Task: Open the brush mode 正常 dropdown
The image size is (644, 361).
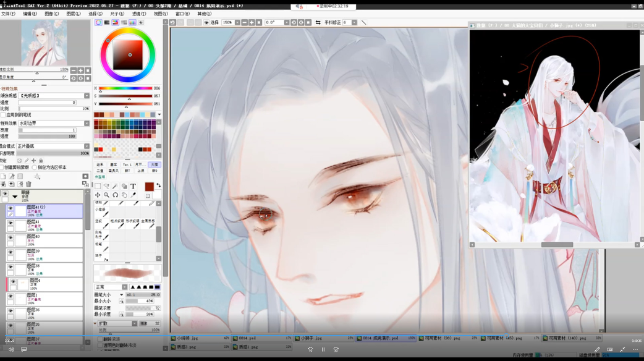Action: 124,287
